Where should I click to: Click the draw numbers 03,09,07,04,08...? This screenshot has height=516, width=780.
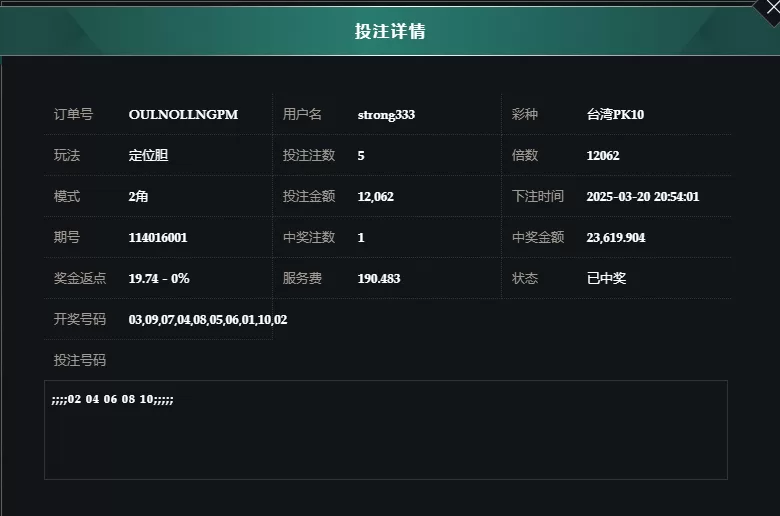point(168,319)
